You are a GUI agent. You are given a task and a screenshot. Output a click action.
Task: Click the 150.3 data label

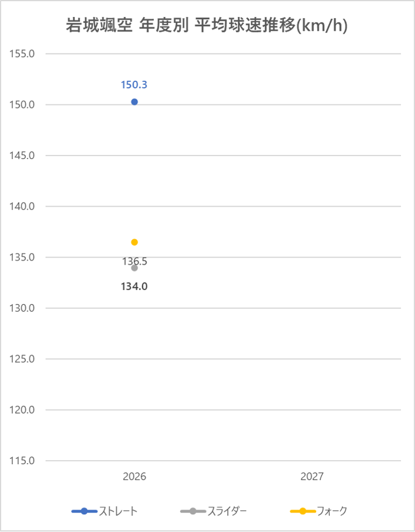pyautogui.click(x=134, y=85)
